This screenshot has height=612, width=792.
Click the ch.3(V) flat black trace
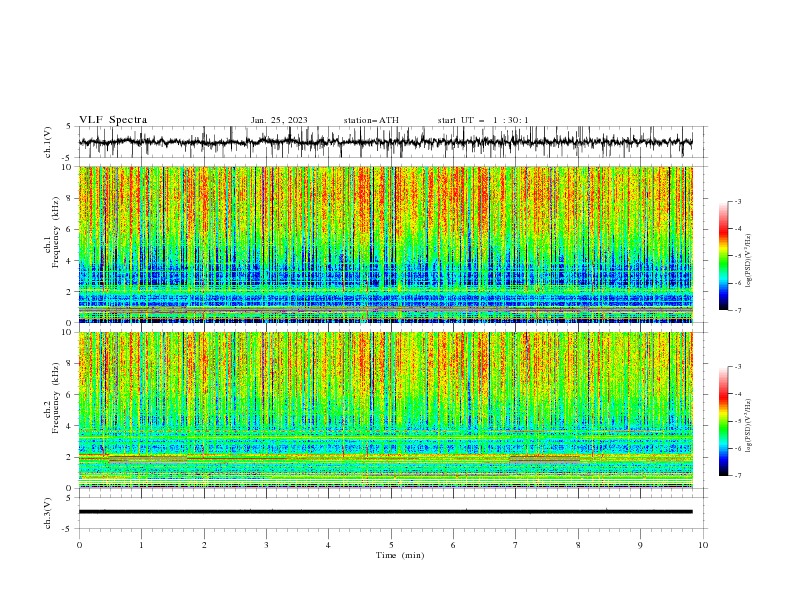pyautogui.click(x=386, y=512)
